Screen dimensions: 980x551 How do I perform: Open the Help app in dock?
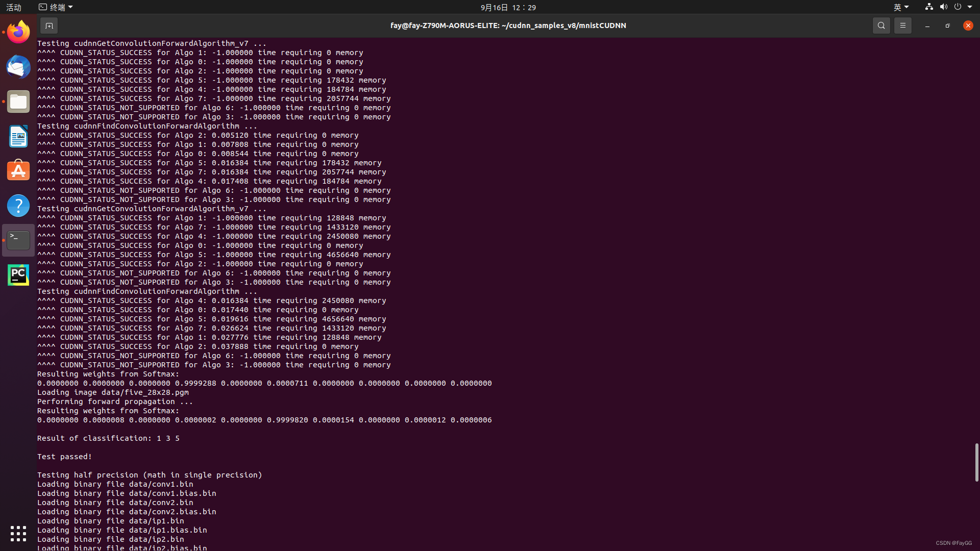[x=18, y=206]
